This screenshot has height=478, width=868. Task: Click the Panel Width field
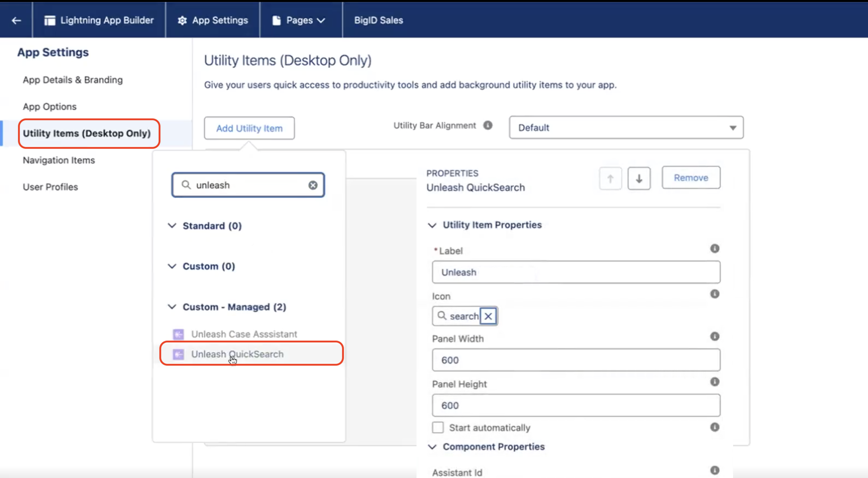pos(576,360)
